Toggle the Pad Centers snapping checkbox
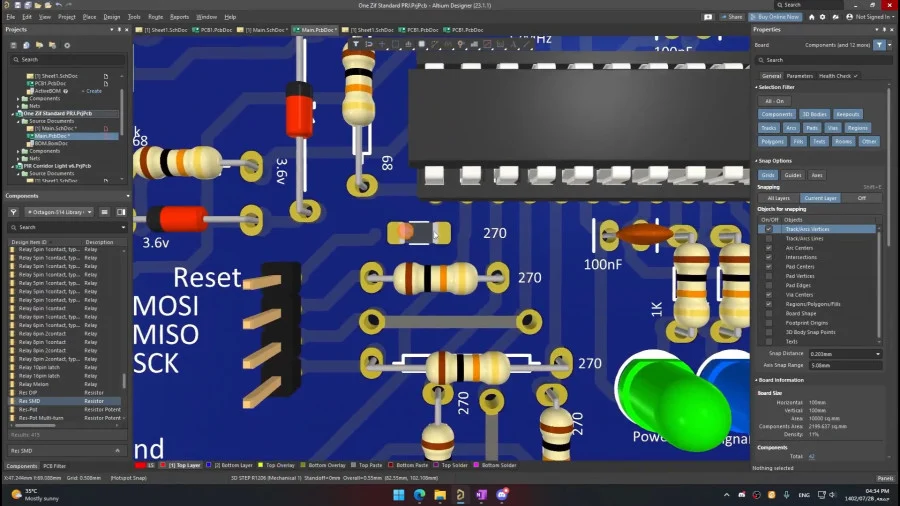This screenshot has width=900, height=506. coord(769,267)
